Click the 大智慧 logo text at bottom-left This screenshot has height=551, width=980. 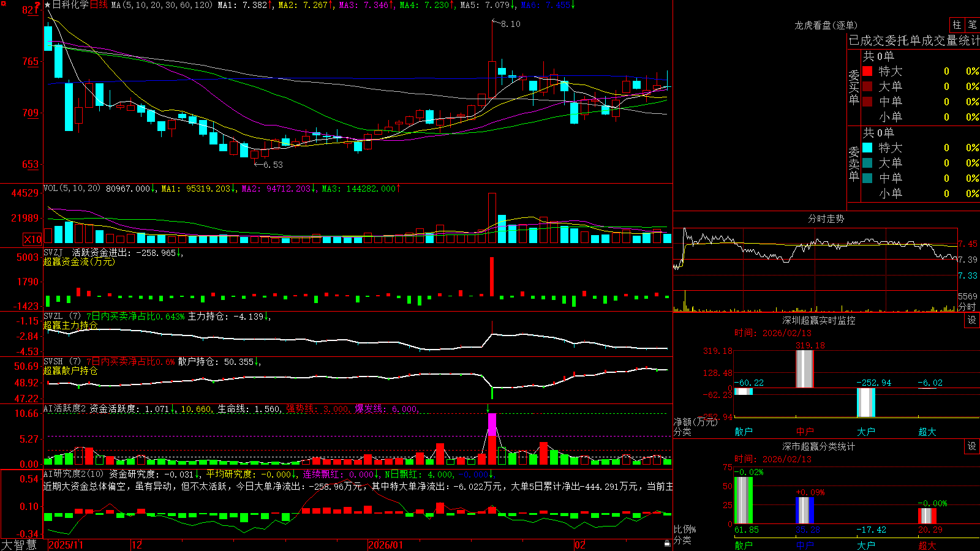click(x=19, y=545)
